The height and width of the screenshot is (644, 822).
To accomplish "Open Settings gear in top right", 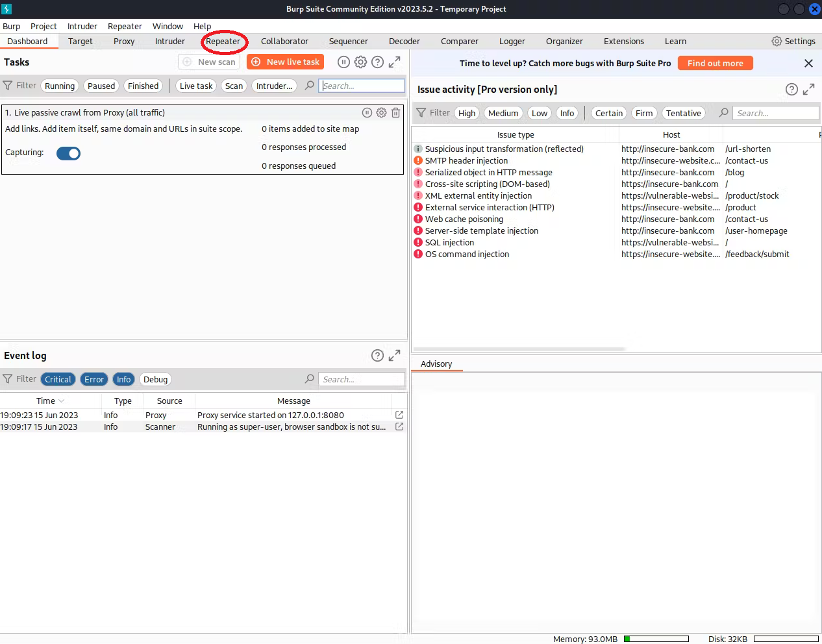I will [777, 41].
